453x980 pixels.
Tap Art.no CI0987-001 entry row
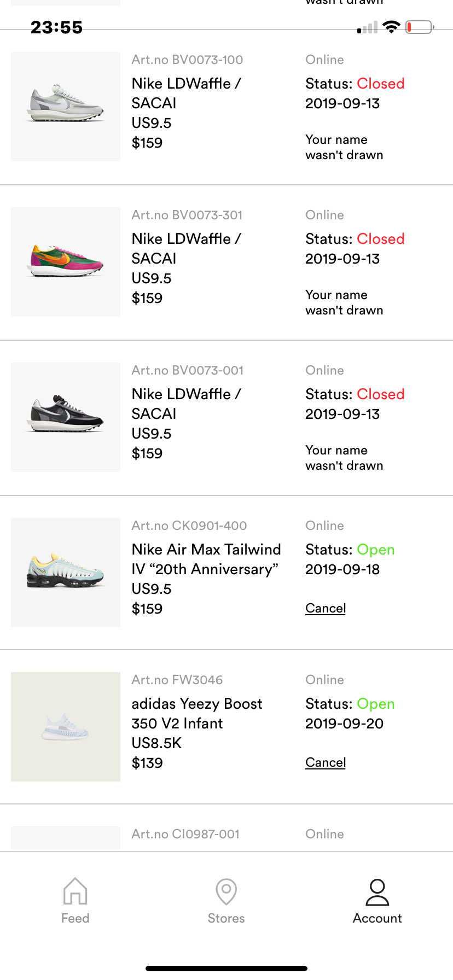coord(226,835)
